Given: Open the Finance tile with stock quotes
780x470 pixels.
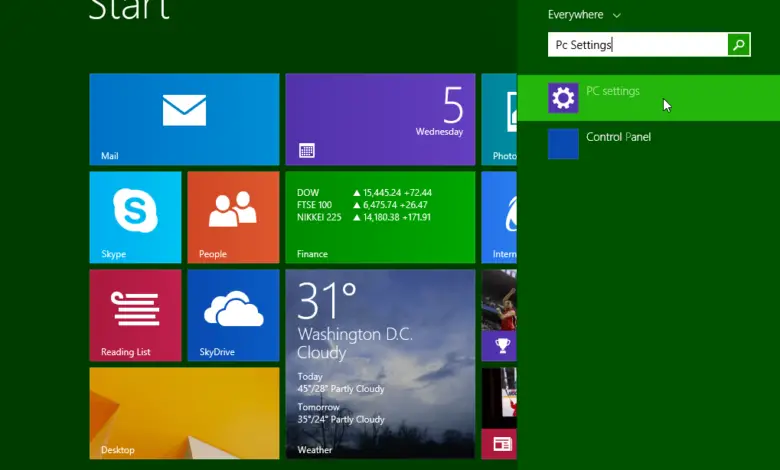Looking at the screenshot, I should pos(380,217).
